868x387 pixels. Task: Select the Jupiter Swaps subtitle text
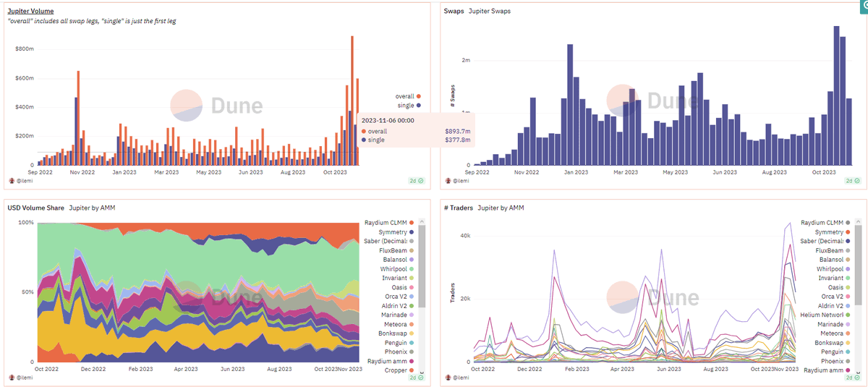489,11
